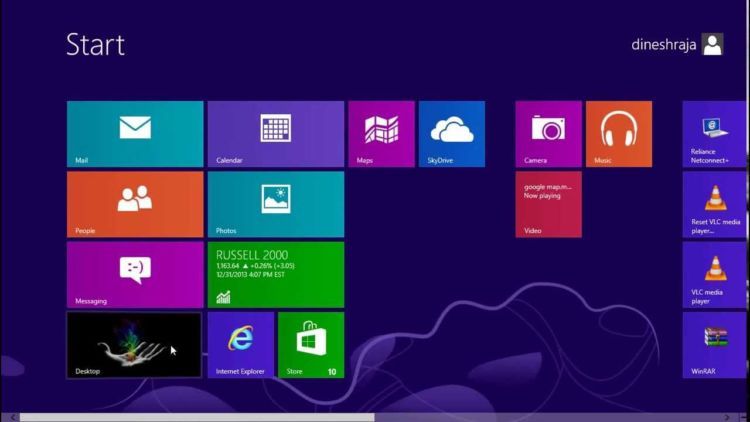The width and height of the screenshot is (750, 422).
Task: Click the user account avatar picture
Action: click(x=712, y=44)
